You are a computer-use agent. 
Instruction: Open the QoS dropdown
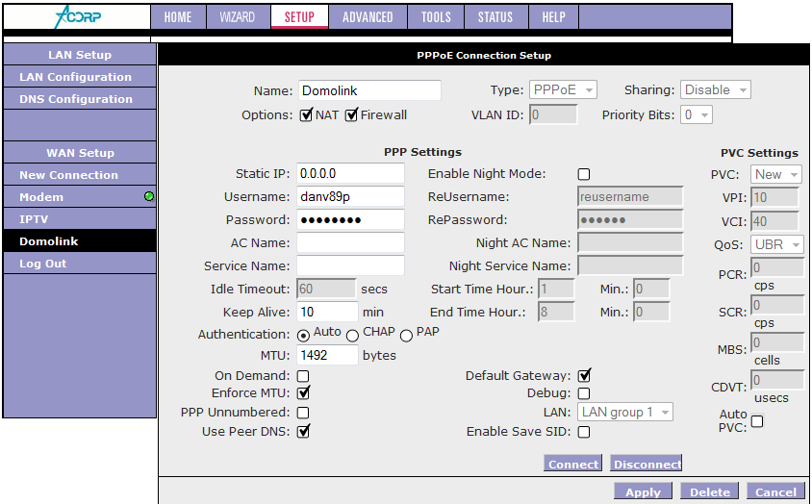point(777,245)
